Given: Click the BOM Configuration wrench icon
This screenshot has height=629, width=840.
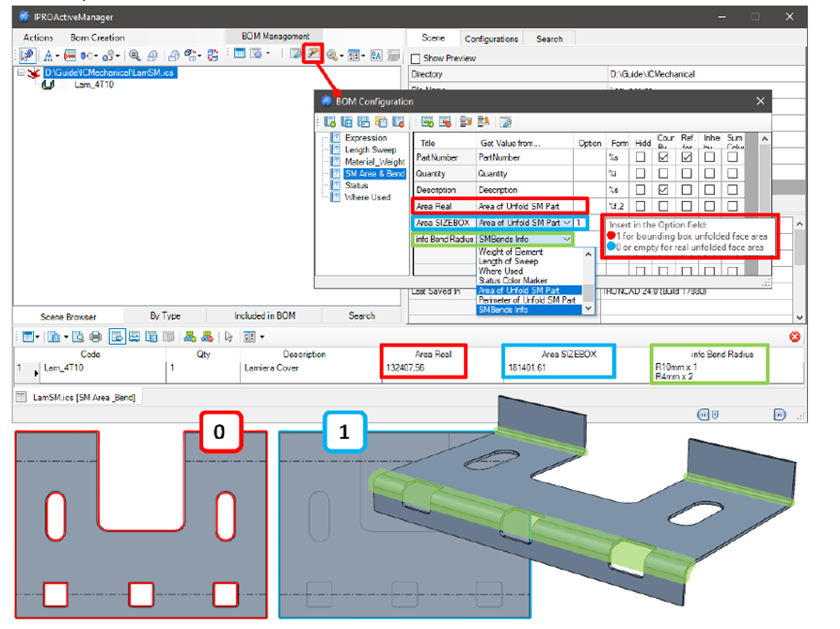Looking at the screenshot, I should 313,55.
